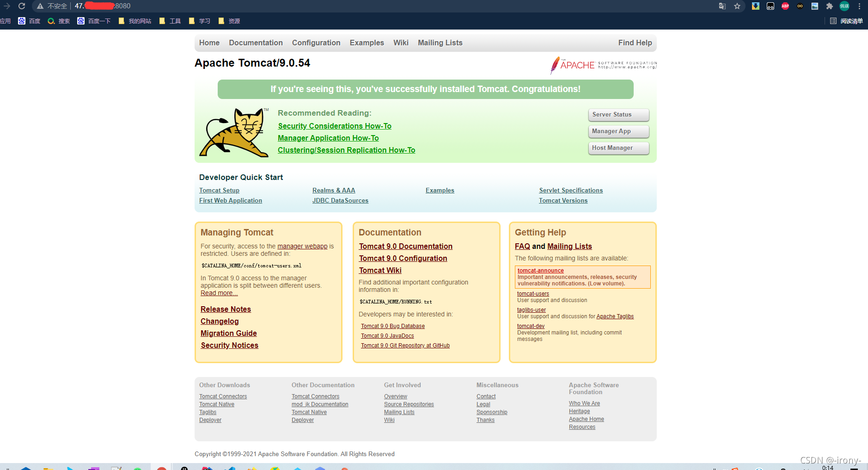Open the tomcat-dev mailing list link

[x=531, y=326]
